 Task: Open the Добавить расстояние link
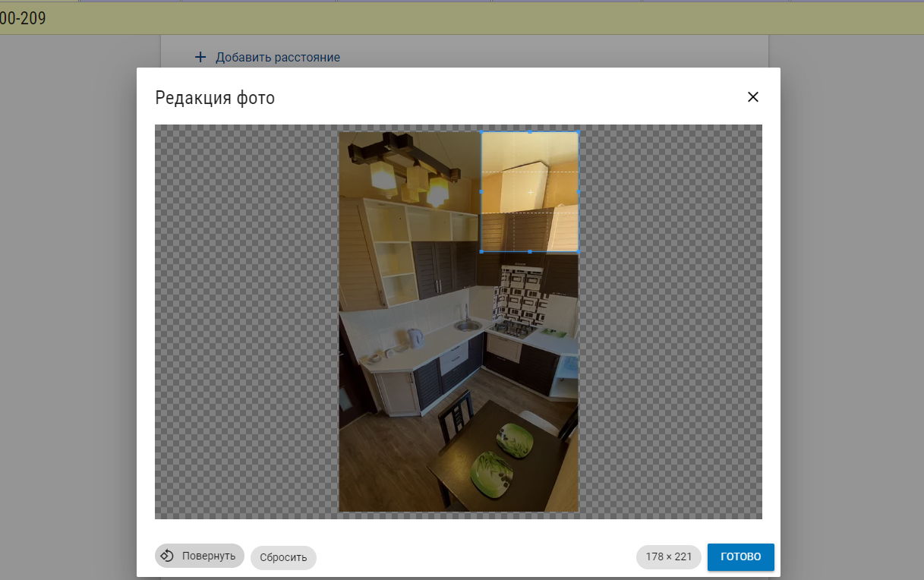click(x=278, y=57)
